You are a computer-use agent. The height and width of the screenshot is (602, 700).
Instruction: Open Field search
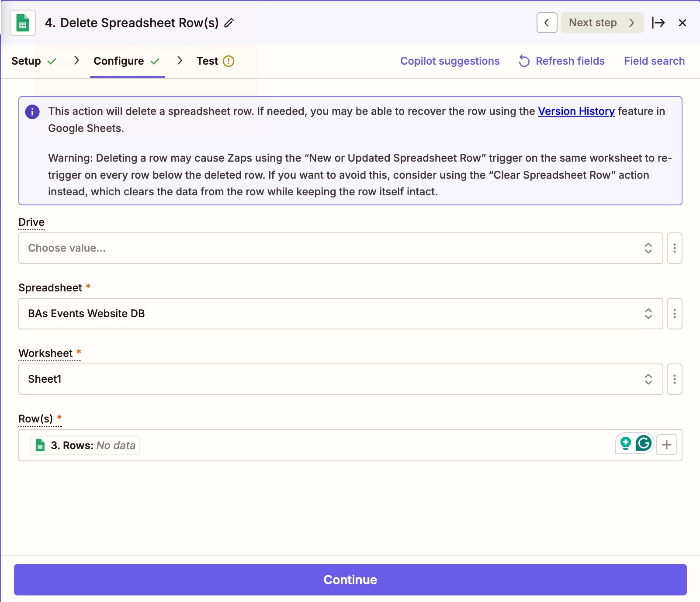654,61
